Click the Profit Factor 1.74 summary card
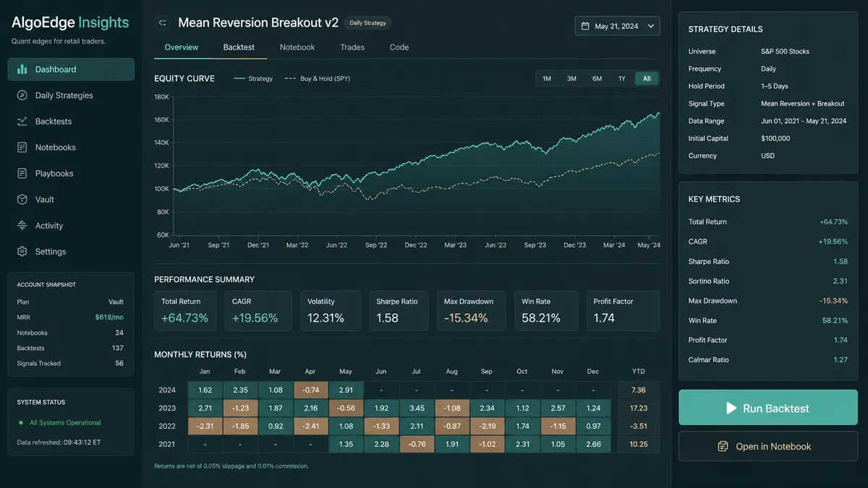 623,311
